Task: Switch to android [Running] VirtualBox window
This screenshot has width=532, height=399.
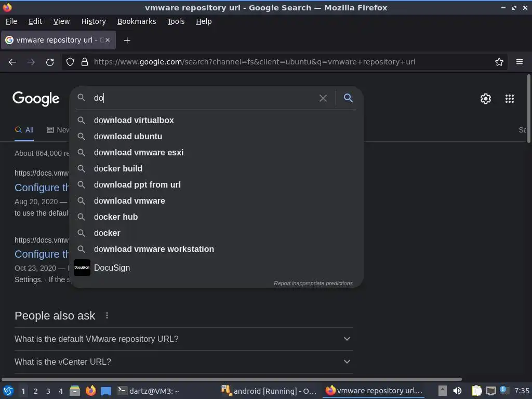Action: tap(269, 391)
